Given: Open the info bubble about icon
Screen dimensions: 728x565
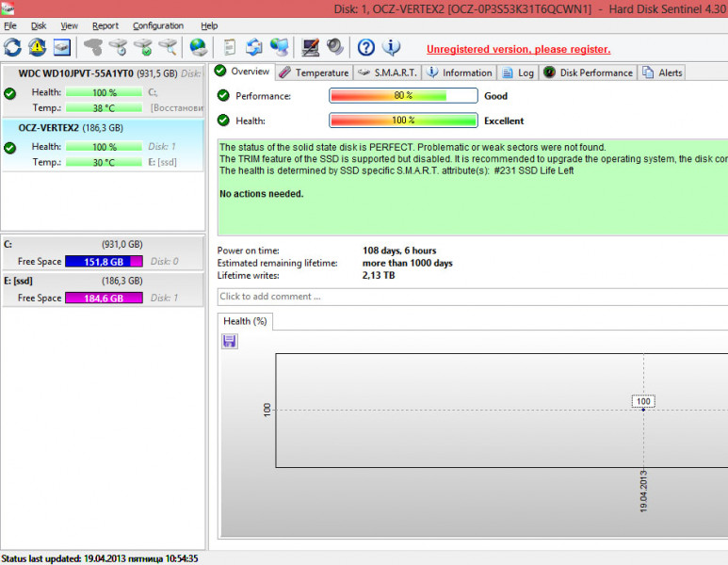Looking at the screenshot, I should pos(391,47).
